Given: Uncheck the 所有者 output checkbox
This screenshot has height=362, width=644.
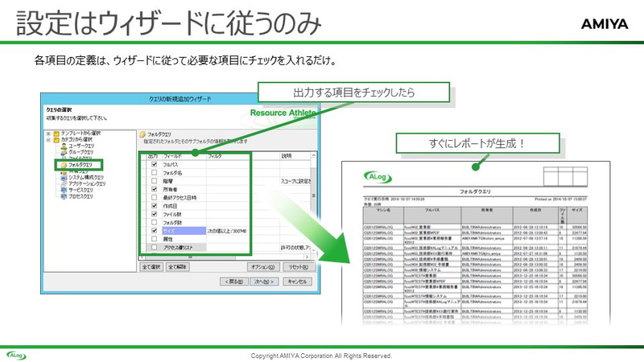Looking at the screenshot, I should tap(155, 189).
